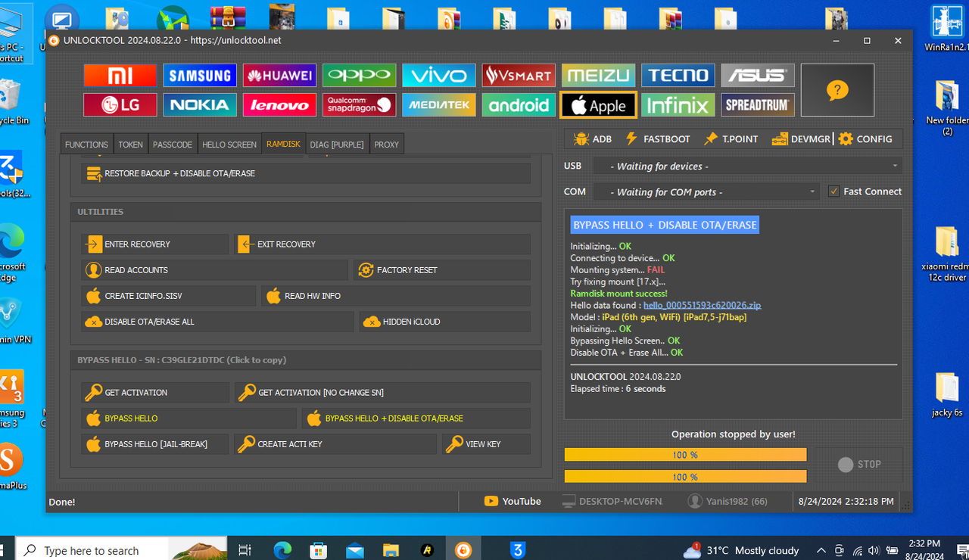Select the Nokia brand logo
Viewport: 969px width, 560px height.
click(x=200, y=105)
